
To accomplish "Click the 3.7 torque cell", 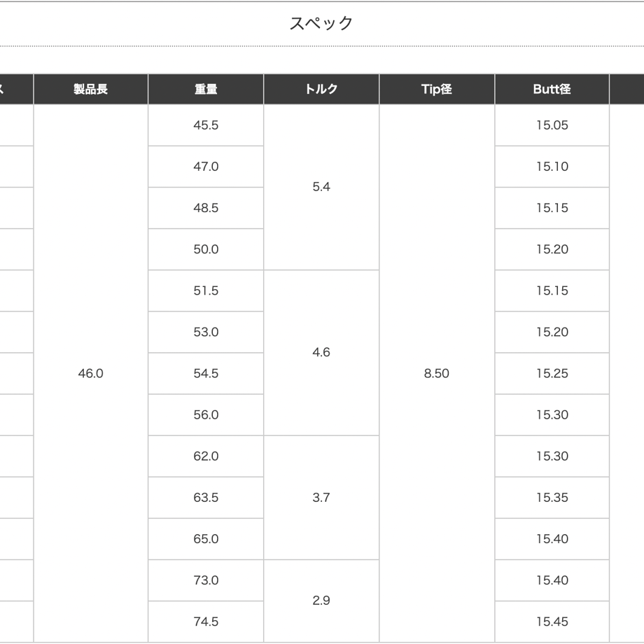I will [321, 498].
